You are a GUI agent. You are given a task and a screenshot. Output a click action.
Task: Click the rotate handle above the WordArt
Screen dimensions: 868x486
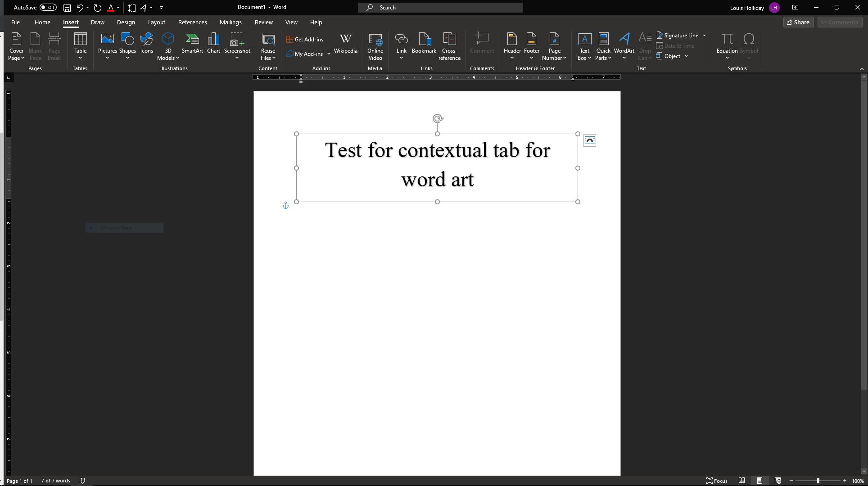[x=438, y=119]
